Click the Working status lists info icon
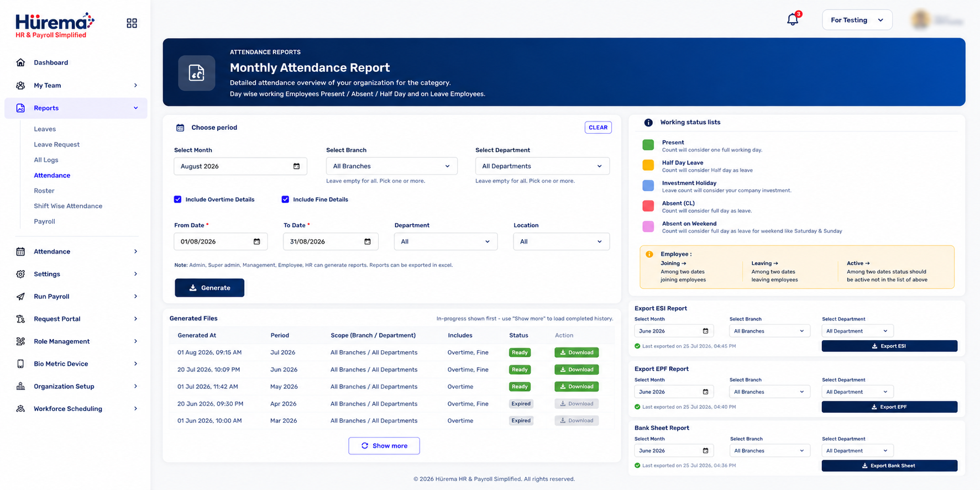This screenshot has width=980, height=490. pyautogui.click(x=648, y=123)
